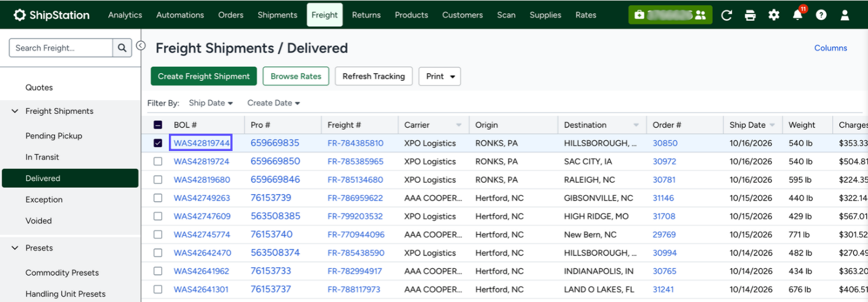Open the Create Date filter dropdown
The height and width of the screenshot is (302, 868).
point(274,103)
